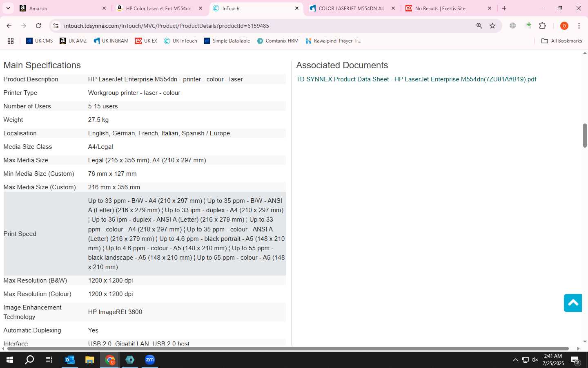
Task: Open Outlook from the taskbar
Action: [x=70, y=360]
